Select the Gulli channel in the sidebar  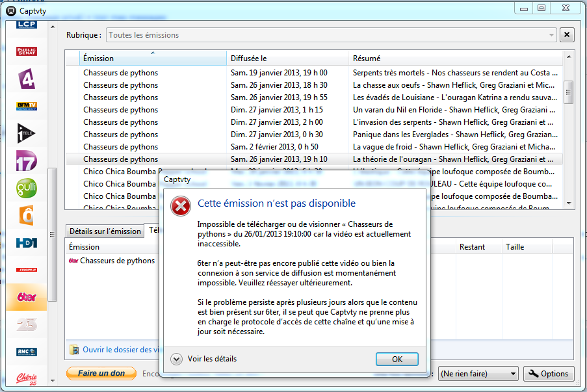click(26, 188)
